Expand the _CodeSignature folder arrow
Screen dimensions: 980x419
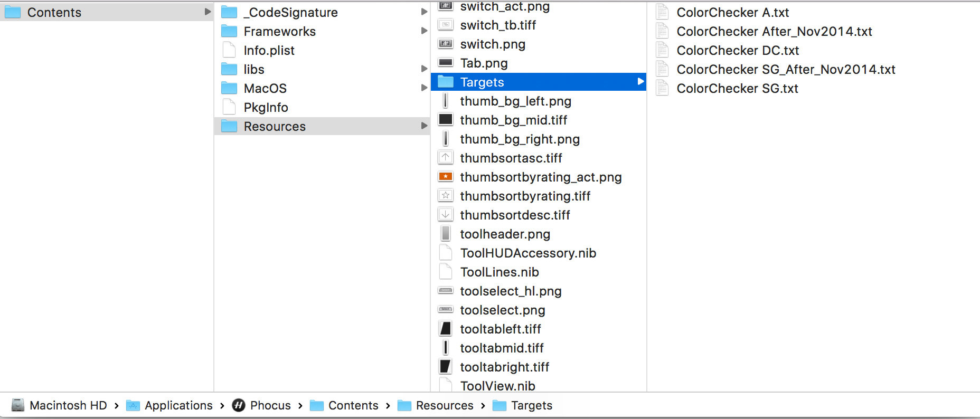424,12
